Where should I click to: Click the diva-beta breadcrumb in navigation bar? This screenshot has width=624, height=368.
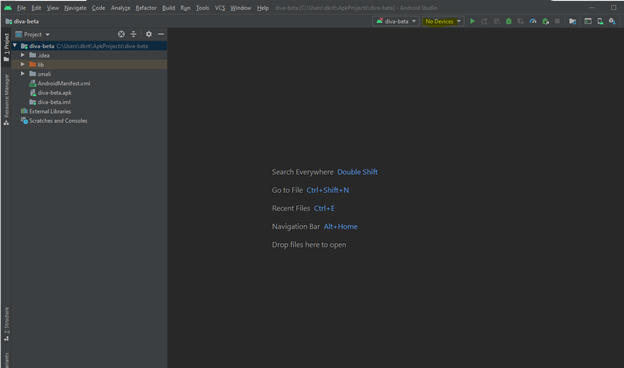tap(23, 21)
